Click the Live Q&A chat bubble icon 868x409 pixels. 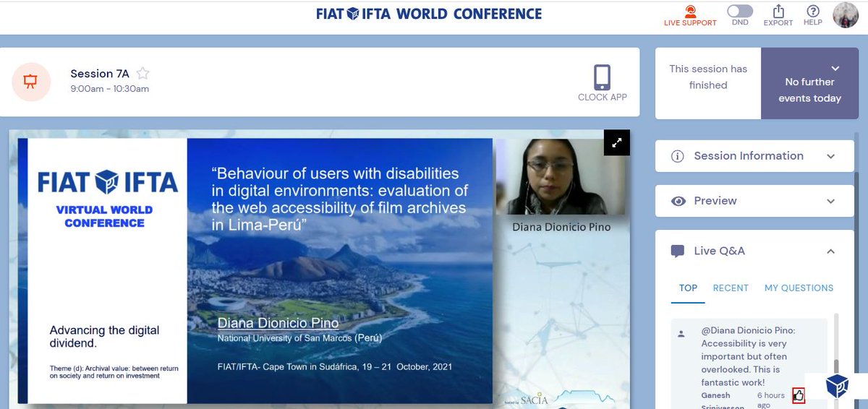678,251
